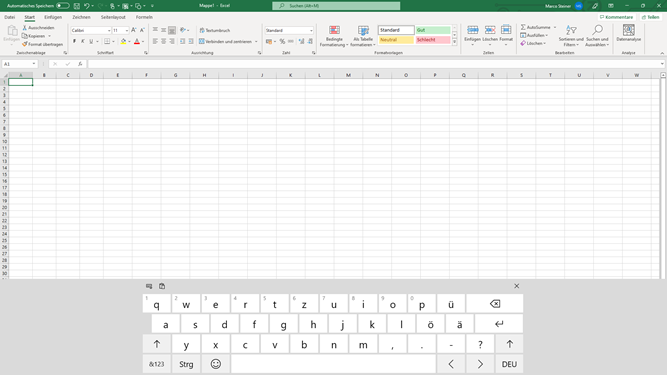Open Sortieren und Filtern
667x375 pixels.
571,36
